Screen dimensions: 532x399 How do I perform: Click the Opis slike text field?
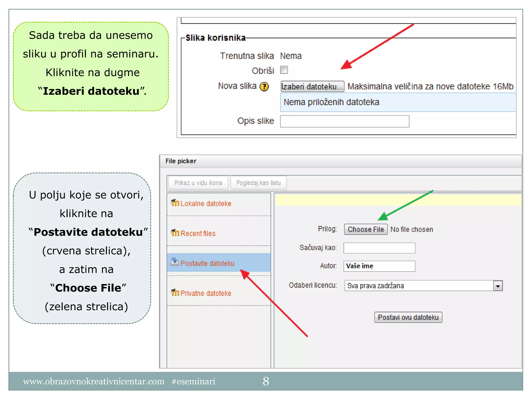[344, 121]
